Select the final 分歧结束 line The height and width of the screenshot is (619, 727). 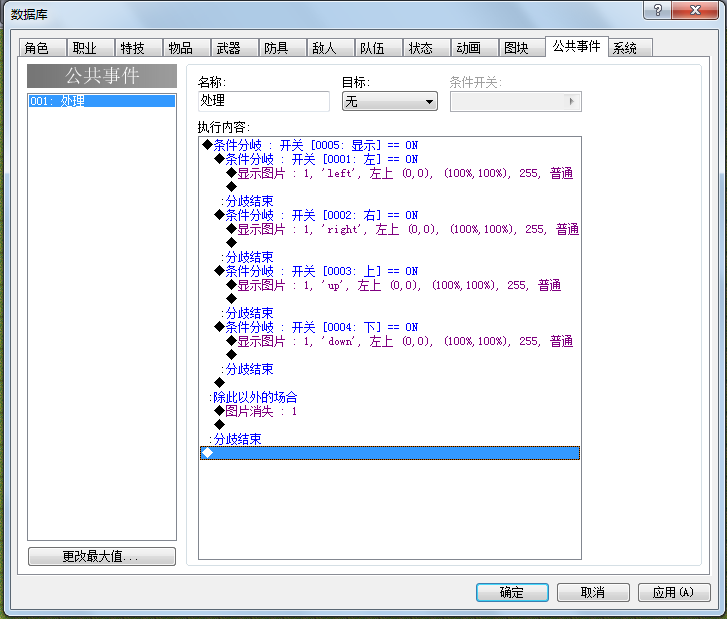tap(390, 439)
